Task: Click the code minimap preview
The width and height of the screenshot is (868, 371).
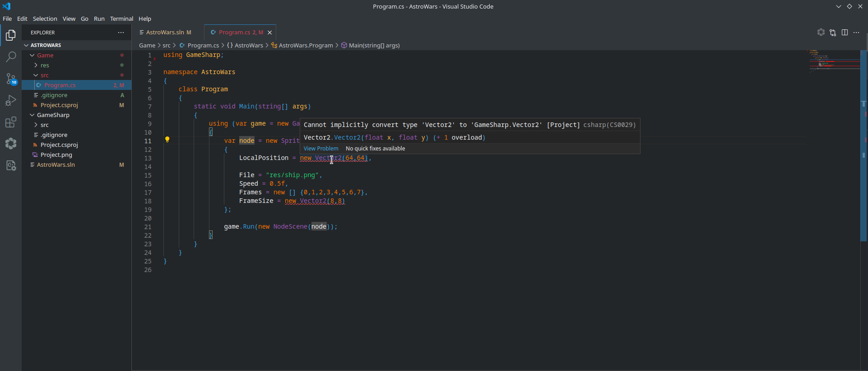Action: 834,61
